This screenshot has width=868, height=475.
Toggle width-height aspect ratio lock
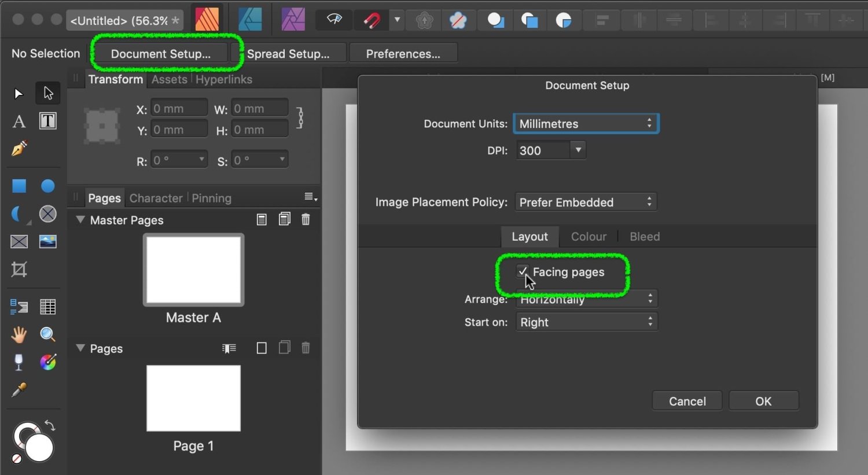300,118
